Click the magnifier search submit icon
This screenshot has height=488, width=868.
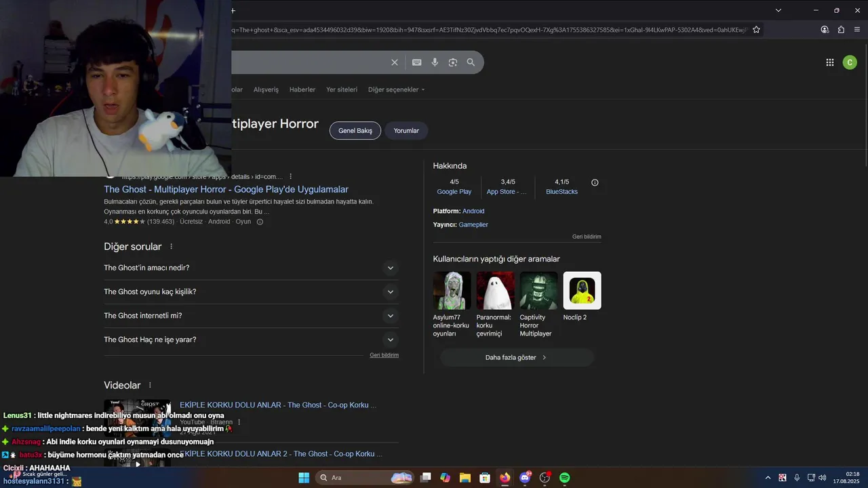click(471, 62)
